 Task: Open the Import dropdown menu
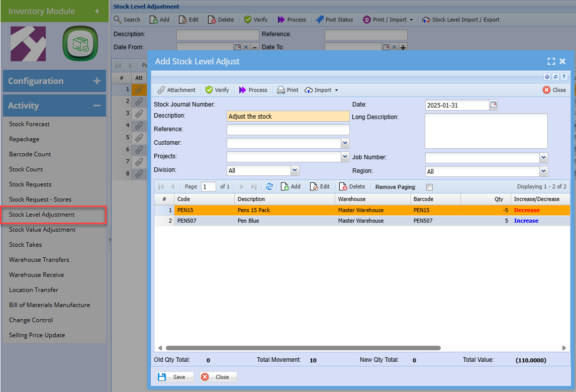coord(322,90)
